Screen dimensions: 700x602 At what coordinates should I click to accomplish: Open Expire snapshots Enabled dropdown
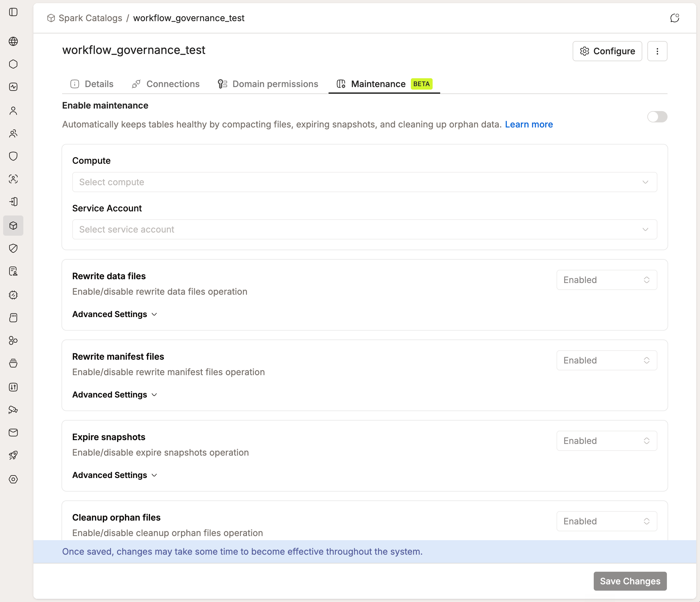pos(607,441)
